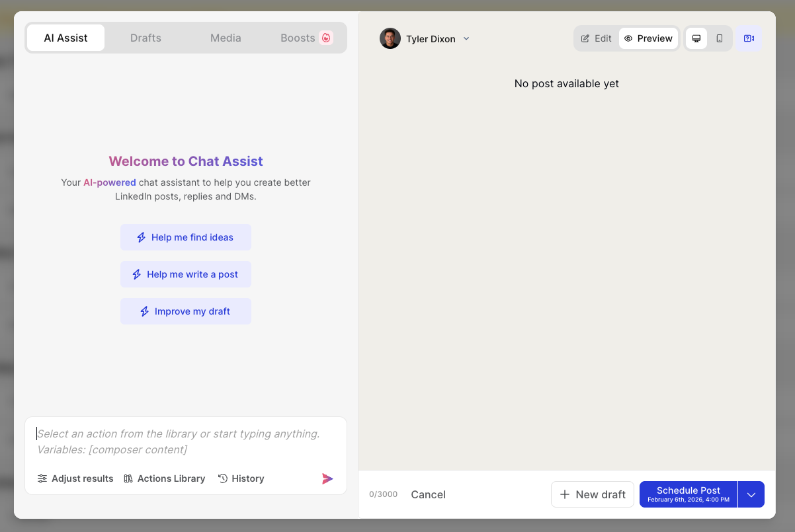Switch preview to the mobile phone icon
The width and height of the screenshot is (795, 532).
tap(720, 38)
